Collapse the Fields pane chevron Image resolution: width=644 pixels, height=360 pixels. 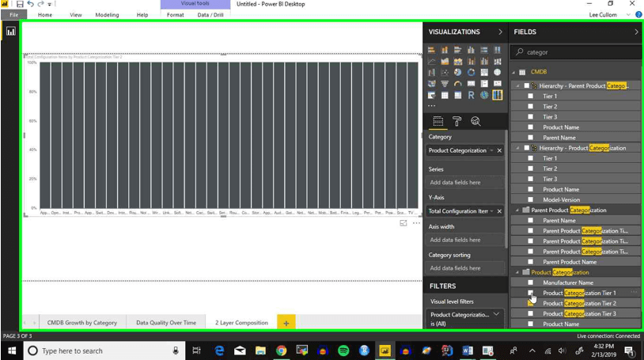coord(636,32)
